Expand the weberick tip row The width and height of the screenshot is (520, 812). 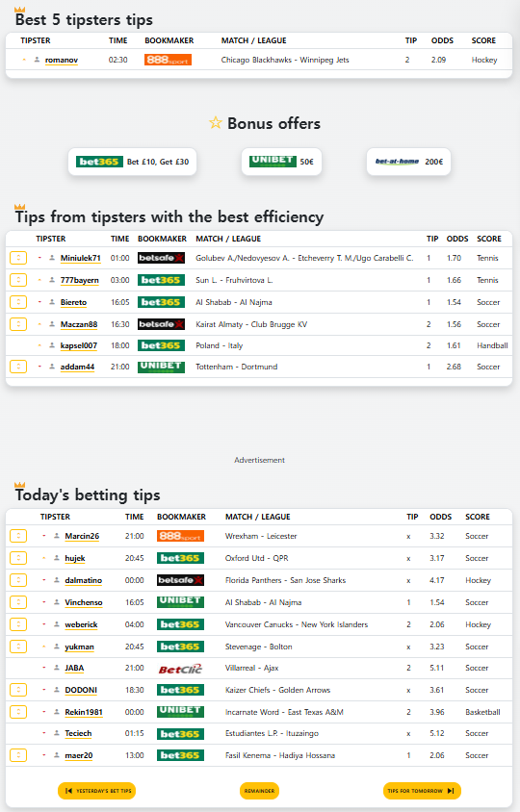(x=18, y=624)
